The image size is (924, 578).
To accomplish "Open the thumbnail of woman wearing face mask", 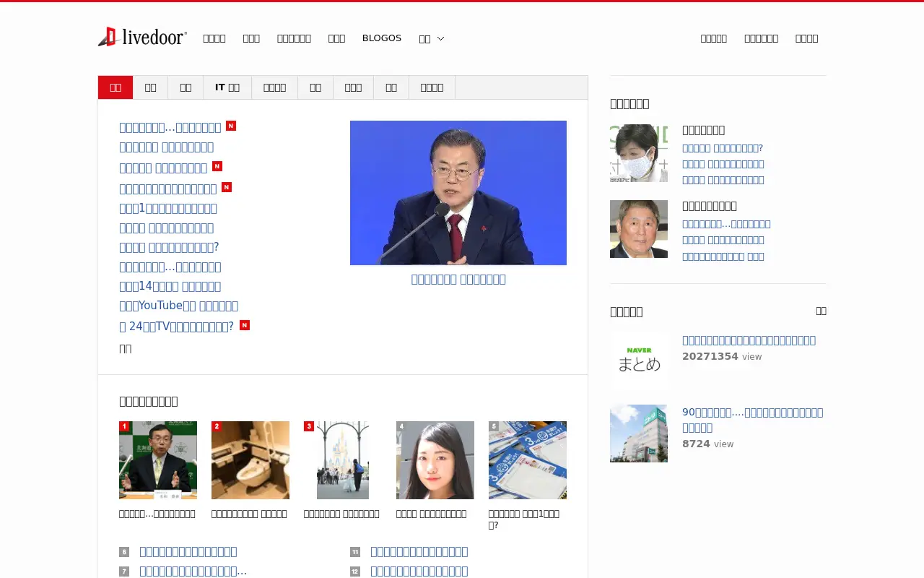I will [639, 153].
